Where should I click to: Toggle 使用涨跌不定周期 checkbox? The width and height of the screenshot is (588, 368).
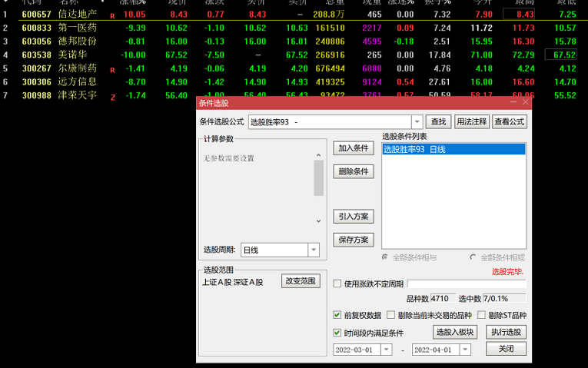[337, 283]
